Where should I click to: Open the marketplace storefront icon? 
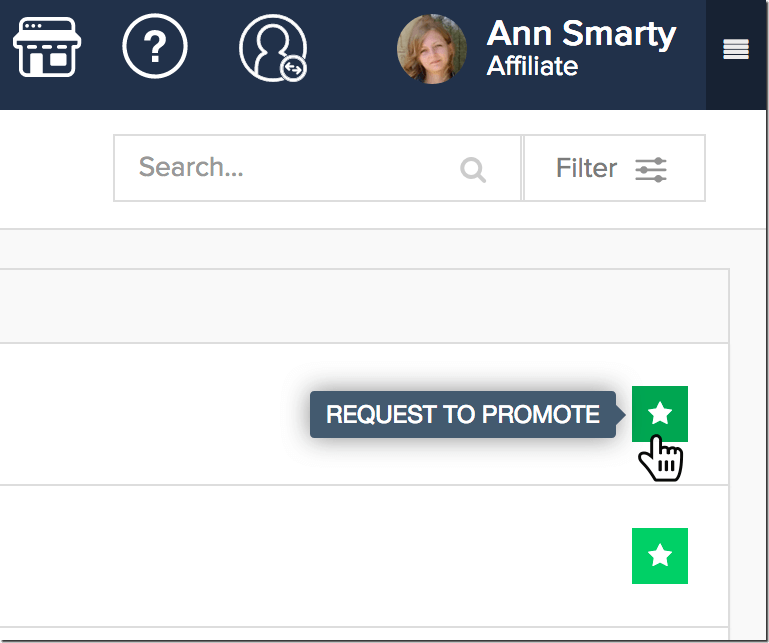[47, 47]
